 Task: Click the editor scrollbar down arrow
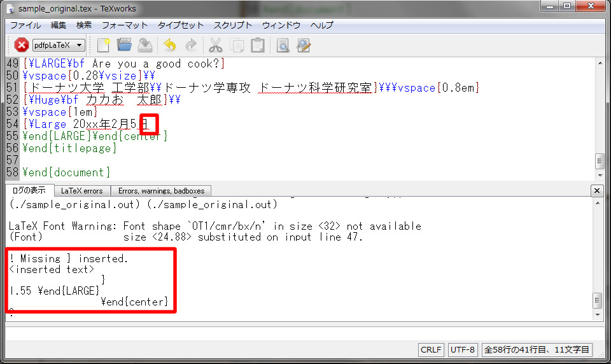(600, 176)
